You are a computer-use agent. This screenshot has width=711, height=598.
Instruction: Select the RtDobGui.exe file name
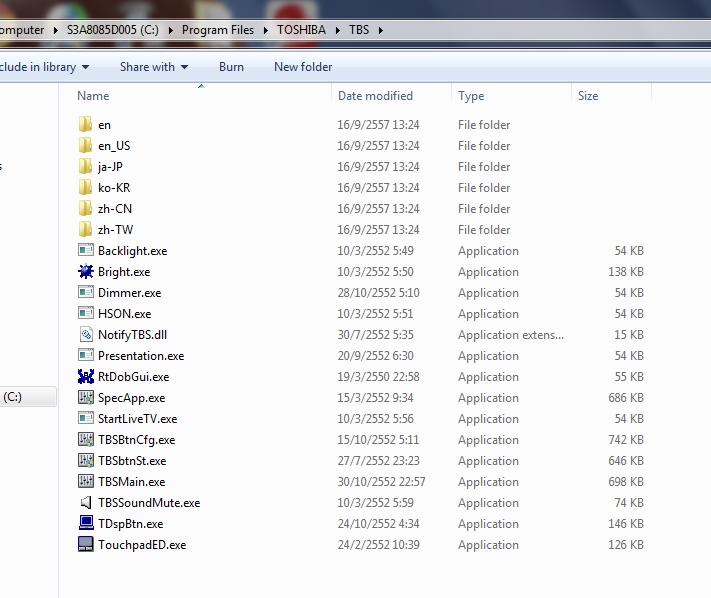click(x=133, y=377)
